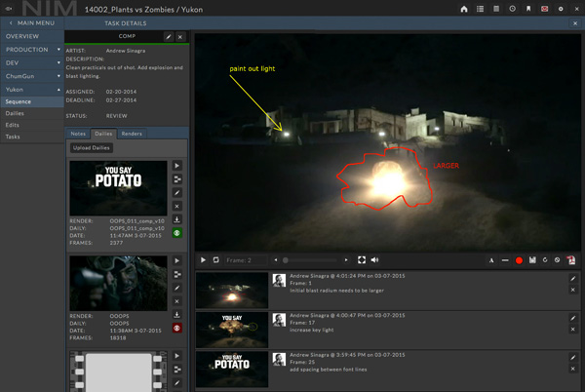Close the COMP task detail header
This screenshot has width=585, height=392.
click(180, 36)
